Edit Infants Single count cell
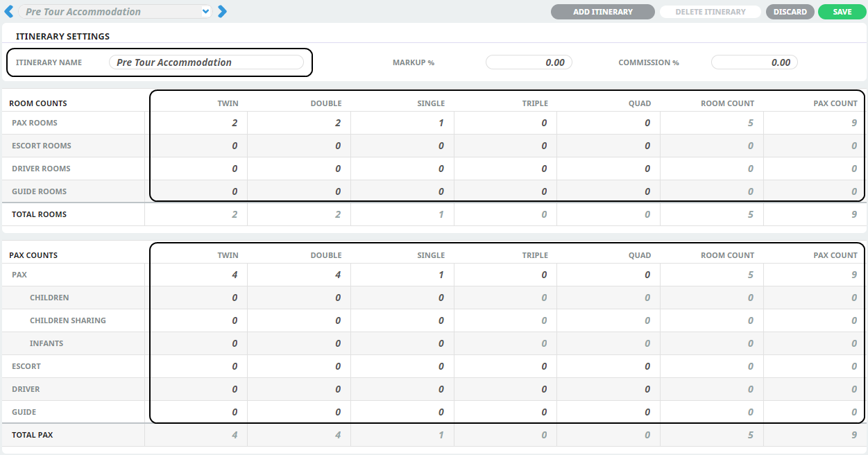This screenshot has width=868, height=455. coord(402,343)
